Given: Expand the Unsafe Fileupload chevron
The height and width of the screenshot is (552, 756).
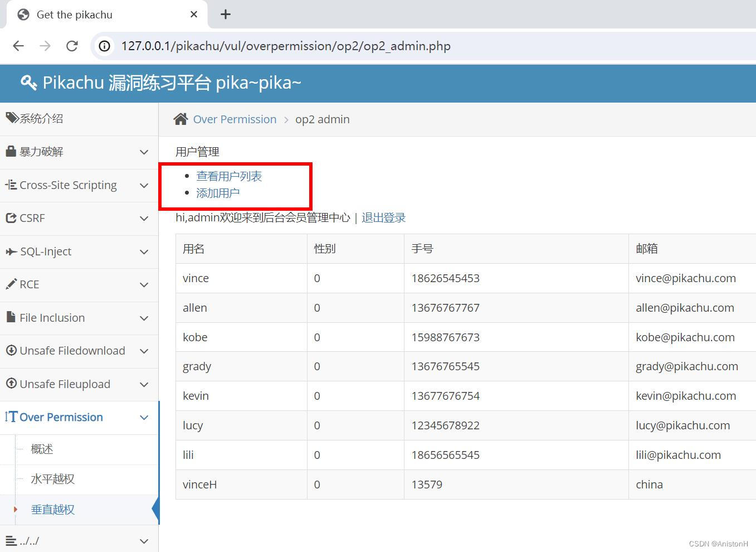Looking at the screenshot, I should tap(144, 384).
